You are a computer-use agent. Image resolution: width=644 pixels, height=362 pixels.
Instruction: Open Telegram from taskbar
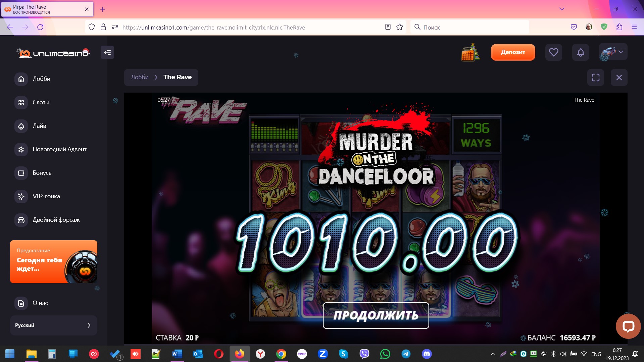coord(406,354)
